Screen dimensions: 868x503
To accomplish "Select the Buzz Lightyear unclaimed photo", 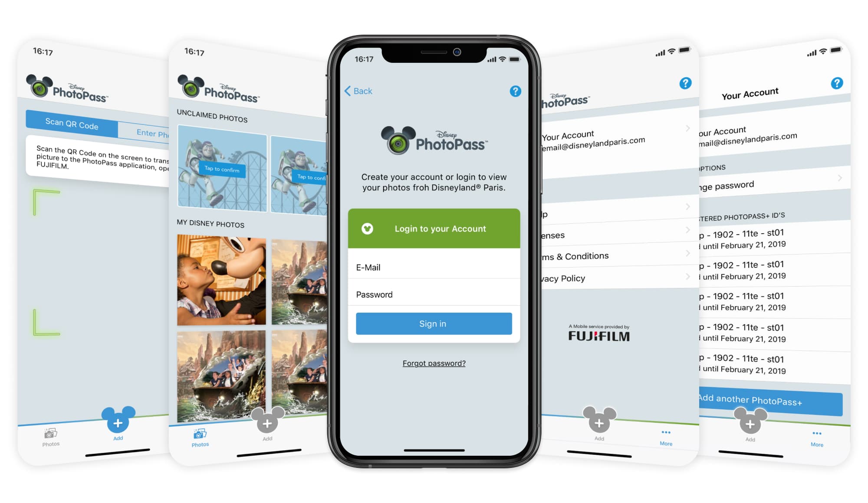I will click(x=223, y=169).
